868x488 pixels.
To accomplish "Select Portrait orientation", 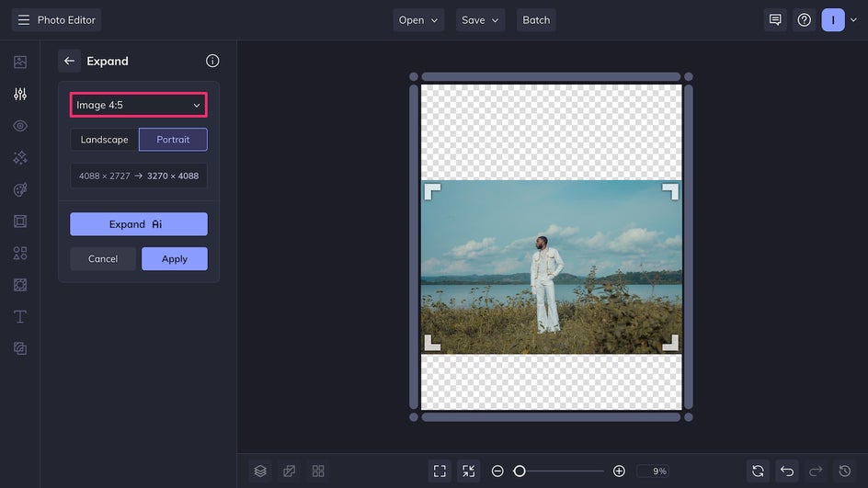I will (173, 140).
